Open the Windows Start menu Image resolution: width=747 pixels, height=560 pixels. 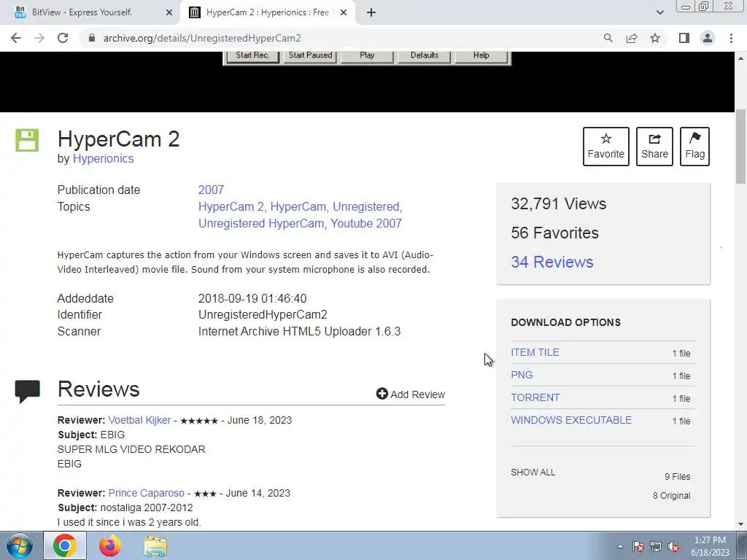tap(19, 545)
